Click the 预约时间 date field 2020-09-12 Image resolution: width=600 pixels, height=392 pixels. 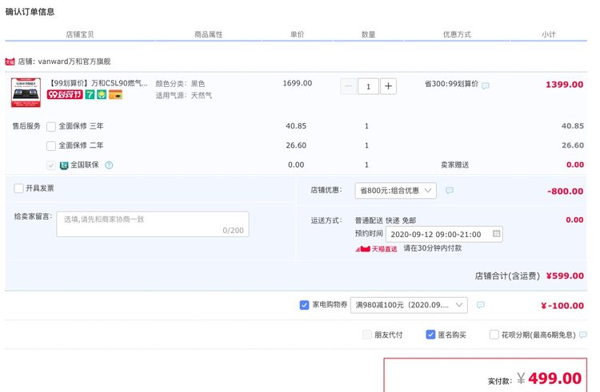[444, 234]
